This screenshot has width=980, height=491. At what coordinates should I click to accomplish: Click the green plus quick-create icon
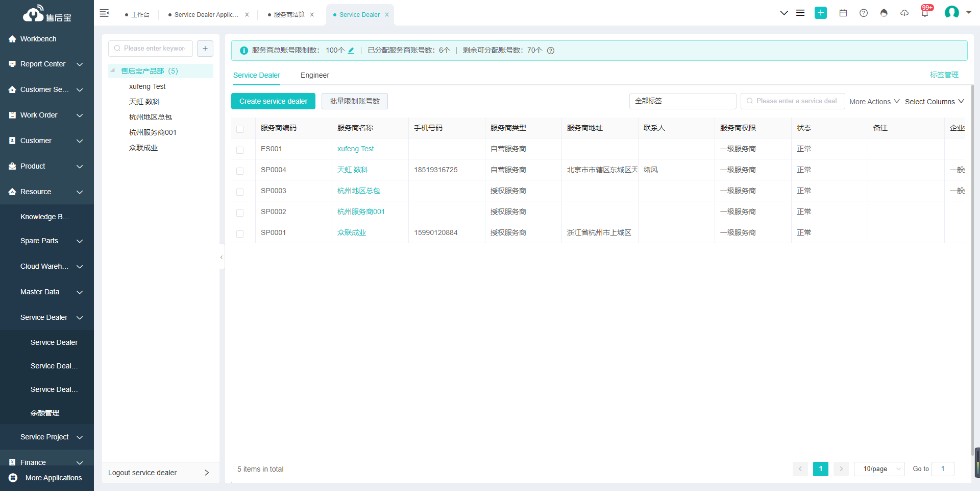coord(821,13)
